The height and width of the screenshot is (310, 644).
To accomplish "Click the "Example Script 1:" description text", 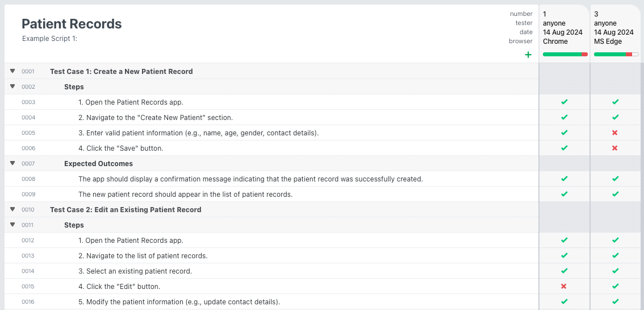I will pyautogui.click(x=49, y=39).
